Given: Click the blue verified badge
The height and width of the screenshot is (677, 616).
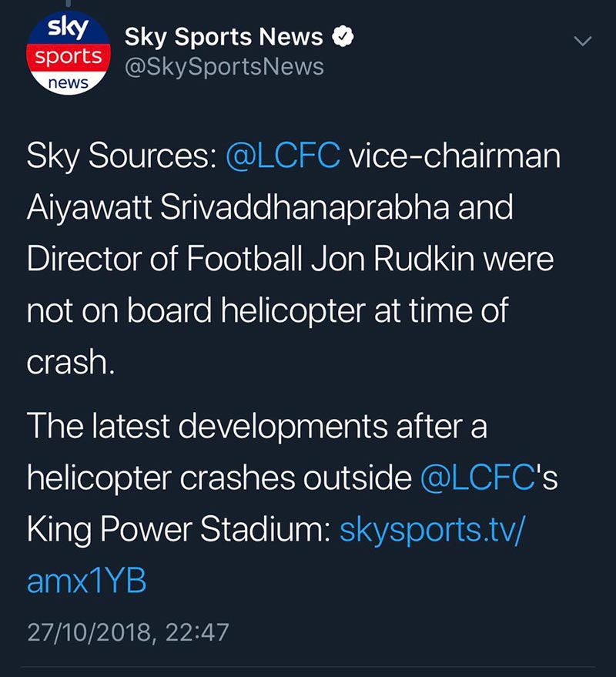Looking at the screenshot, I should (x=343, y=36).
